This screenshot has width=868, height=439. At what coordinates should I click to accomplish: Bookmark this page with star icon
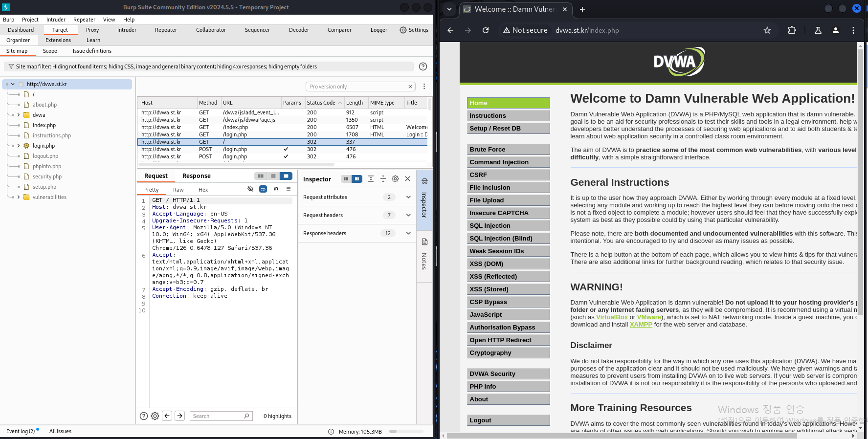click(x=767, y=30)
